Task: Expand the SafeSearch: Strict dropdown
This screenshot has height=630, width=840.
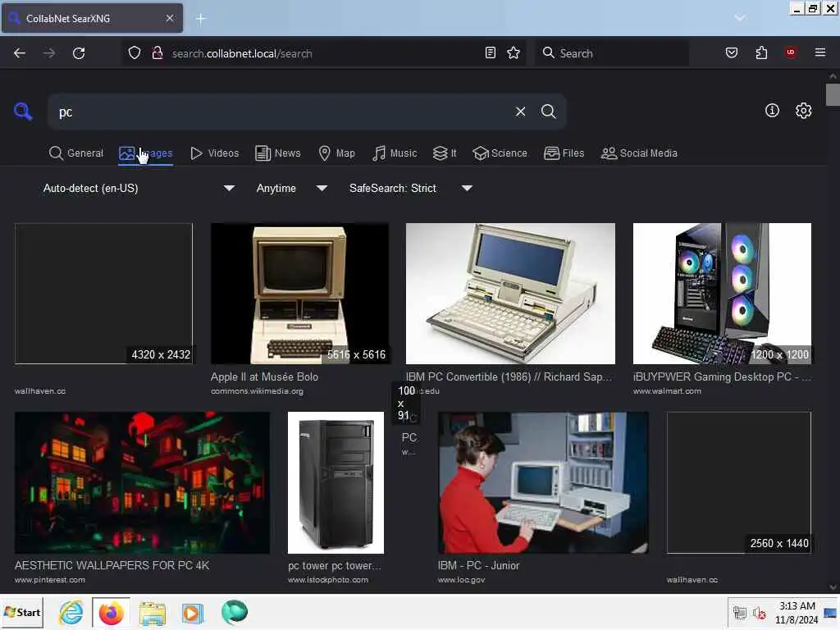Action: (410, 188)
